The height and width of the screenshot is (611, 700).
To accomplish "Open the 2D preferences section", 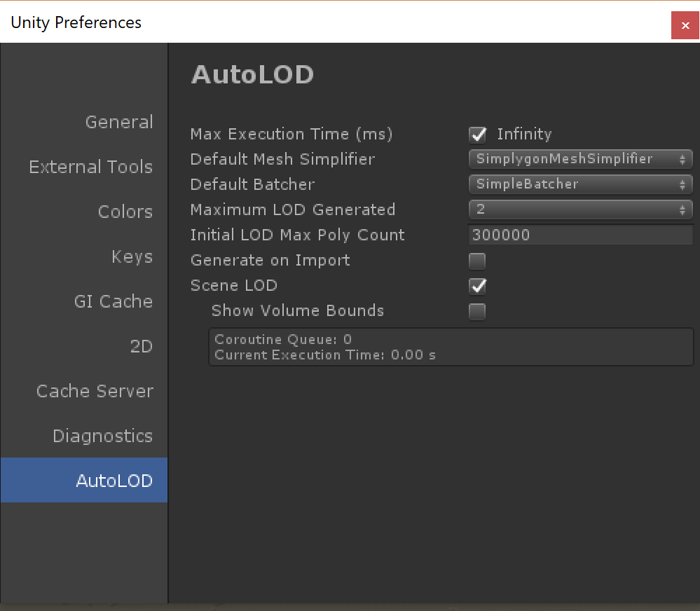I will click(x=141, y=347).
